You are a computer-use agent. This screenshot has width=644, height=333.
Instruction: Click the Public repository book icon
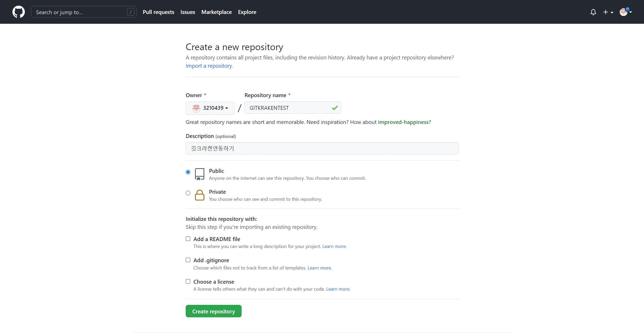199,174
